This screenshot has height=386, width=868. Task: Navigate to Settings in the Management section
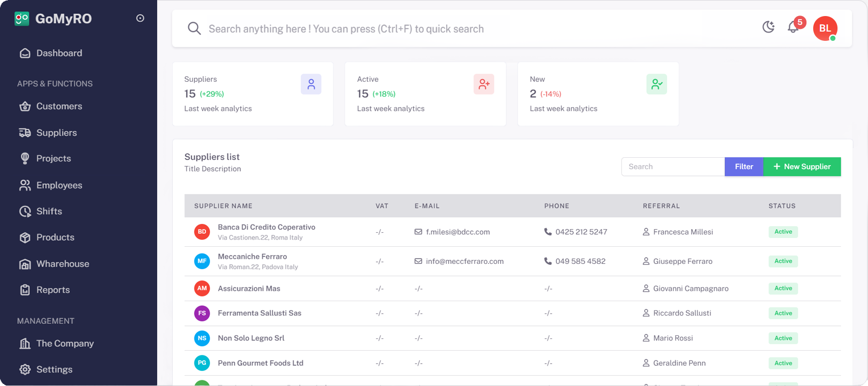pos(54,369)
